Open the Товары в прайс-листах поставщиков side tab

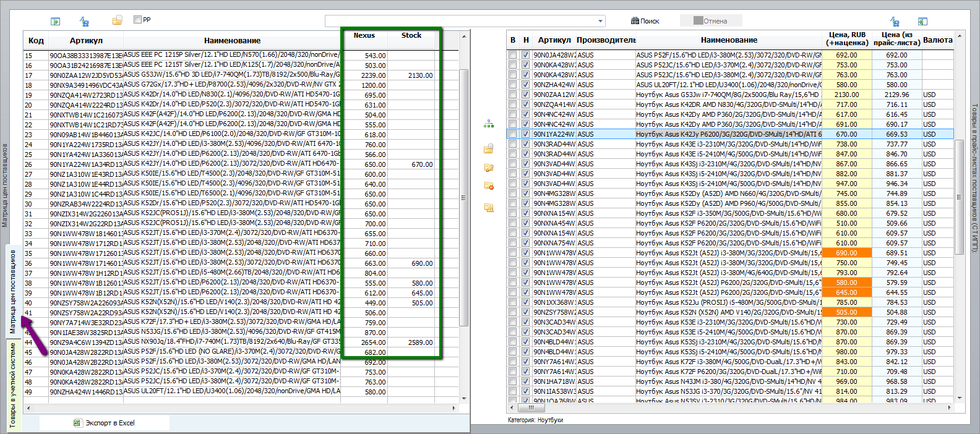[x=974, y=178]
